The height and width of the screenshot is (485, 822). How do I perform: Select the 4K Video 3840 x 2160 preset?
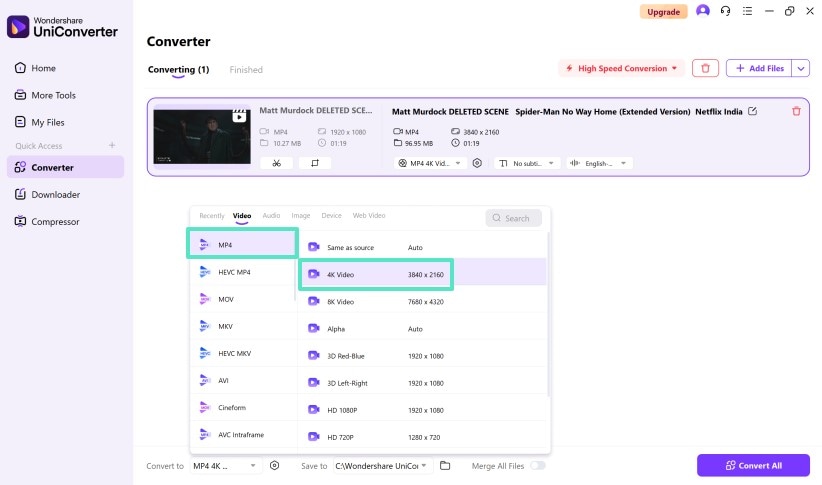tap(422, 274)
